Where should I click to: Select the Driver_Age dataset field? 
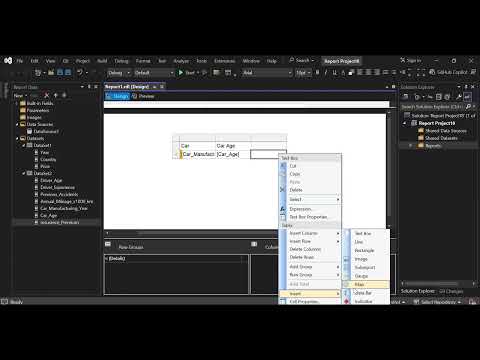click(x=51, y=180)
